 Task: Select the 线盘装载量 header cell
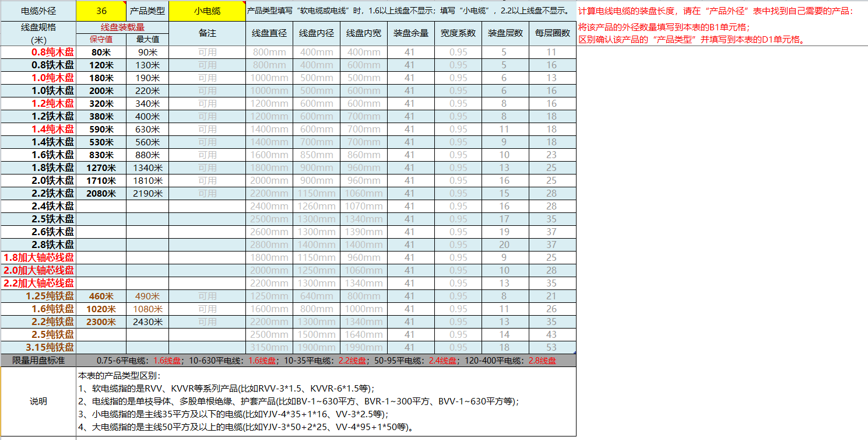(122, 27)
